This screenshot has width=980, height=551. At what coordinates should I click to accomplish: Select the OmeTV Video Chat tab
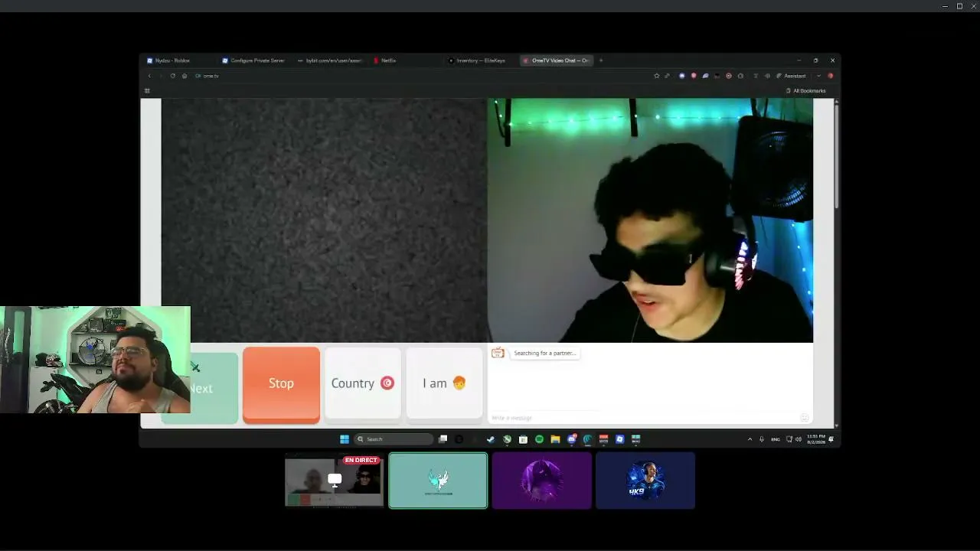point(557,60)
